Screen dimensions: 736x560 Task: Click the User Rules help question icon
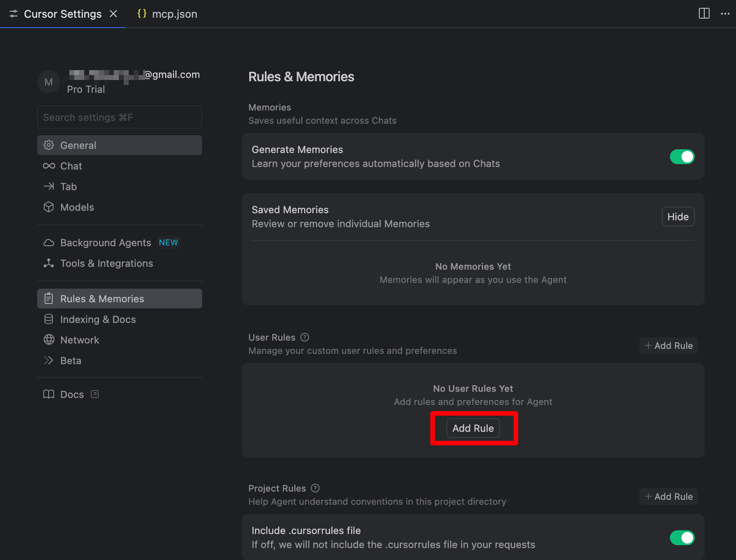(x=304, y=337)
